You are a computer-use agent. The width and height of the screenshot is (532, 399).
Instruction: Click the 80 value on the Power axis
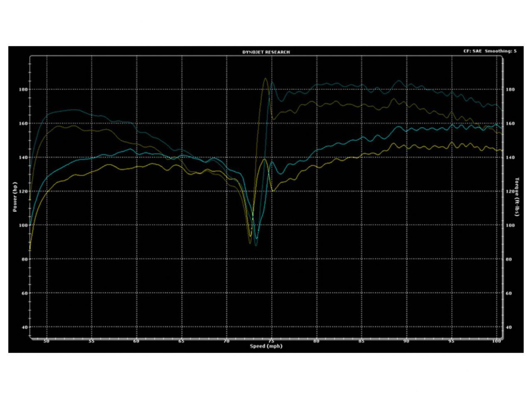24,259
